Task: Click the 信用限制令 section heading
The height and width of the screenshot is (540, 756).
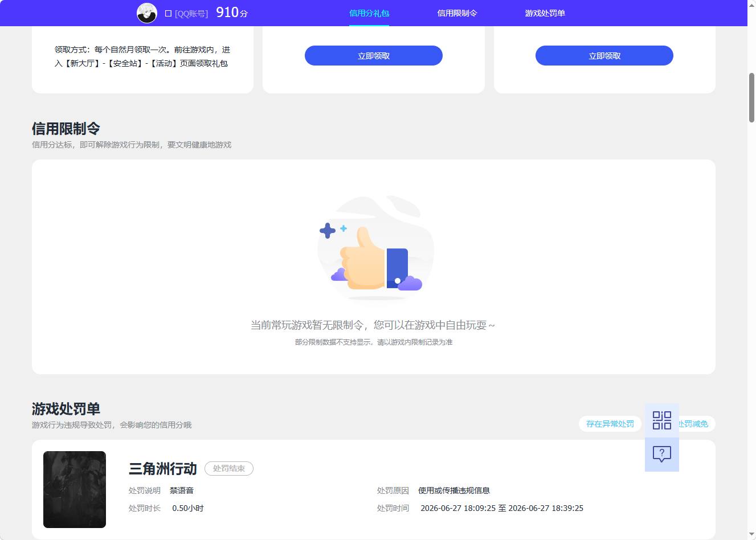Action: 66,129
